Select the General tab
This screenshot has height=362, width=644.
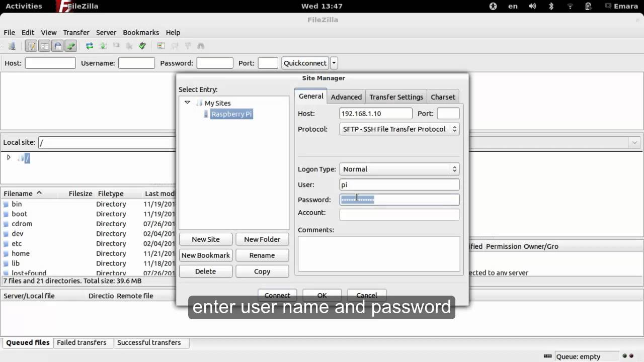[x=311, y=96]
